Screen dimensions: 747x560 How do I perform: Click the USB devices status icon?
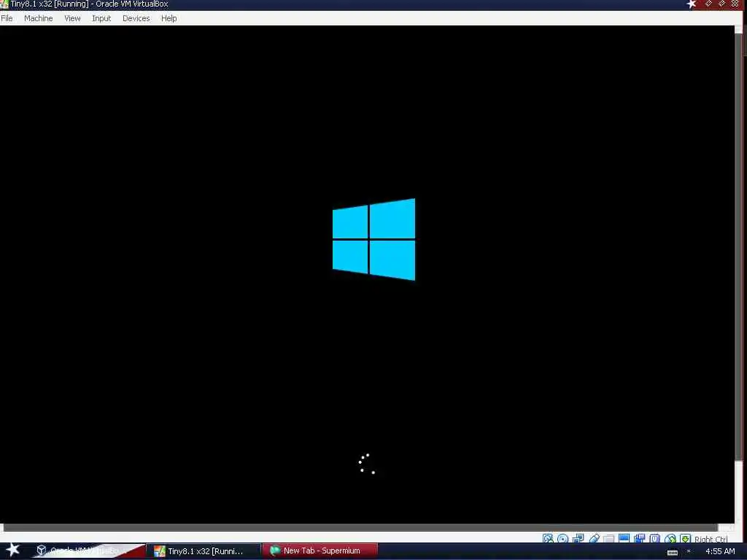point(594,539)
